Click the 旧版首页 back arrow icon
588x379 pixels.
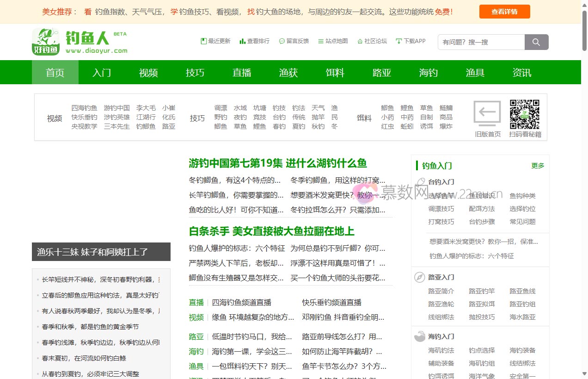point(487,113)
